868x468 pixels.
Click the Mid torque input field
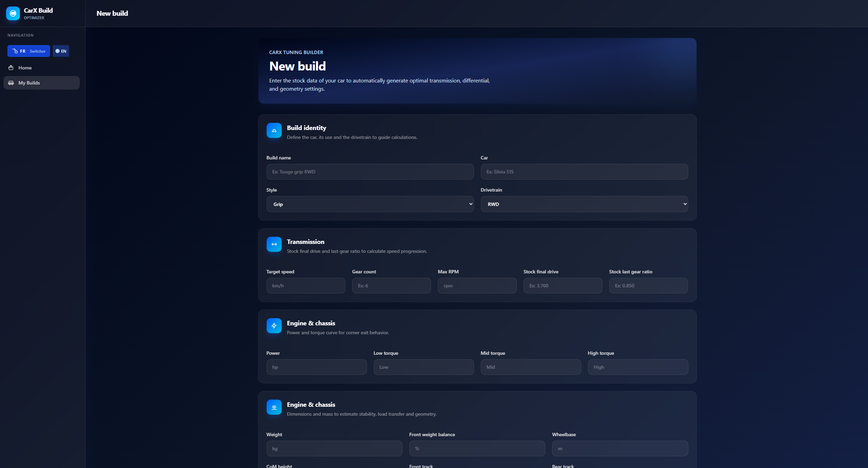(x=531, y=367)
